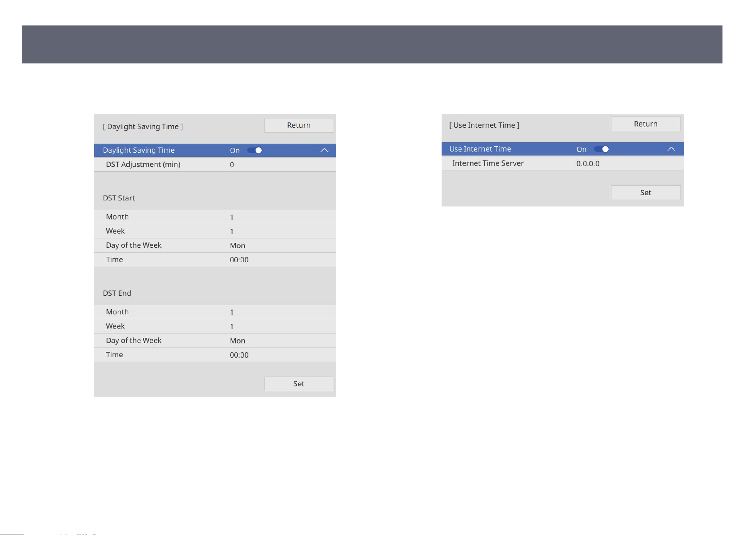Select the DST Start Month row
The height and width of the screenshot is (535, 756).
215,217
